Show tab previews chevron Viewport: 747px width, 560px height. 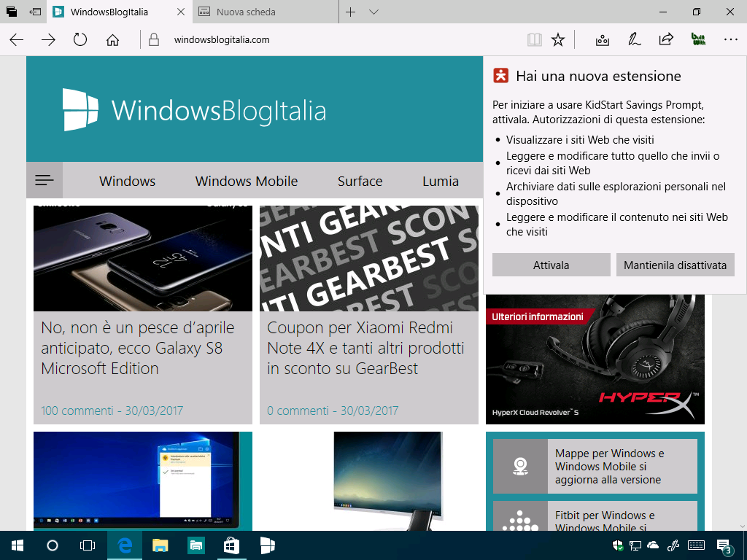374,12
